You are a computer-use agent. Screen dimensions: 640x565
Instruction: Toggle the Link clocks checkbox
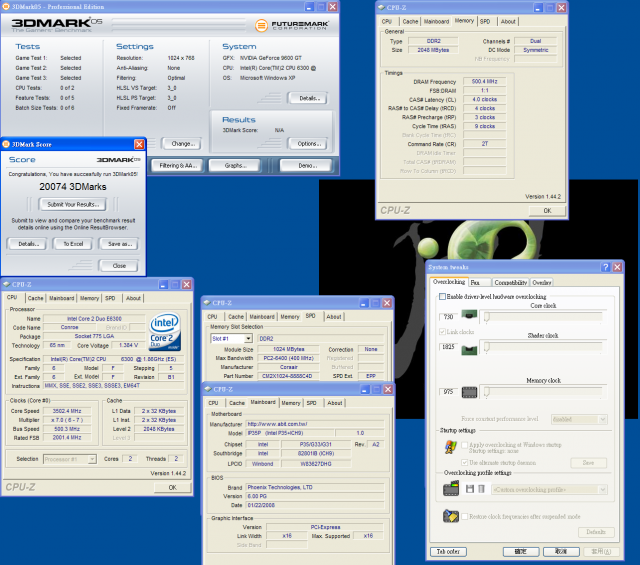[442, 331]
